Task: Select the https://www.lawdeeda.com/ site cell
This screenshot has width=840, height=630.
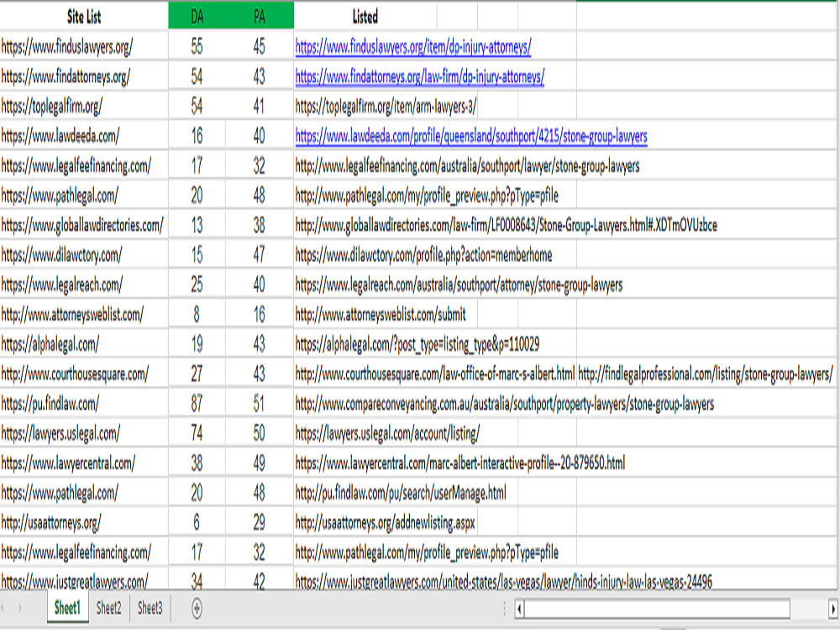Action: coord(83,136)
